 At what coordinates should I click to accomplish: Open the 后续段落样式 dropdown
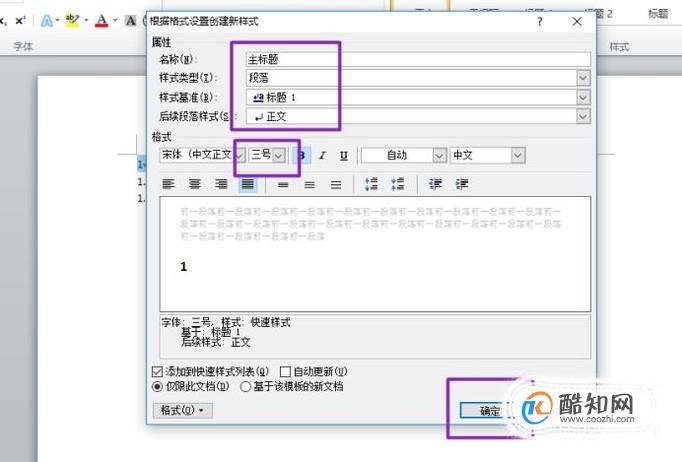point(583,117)
